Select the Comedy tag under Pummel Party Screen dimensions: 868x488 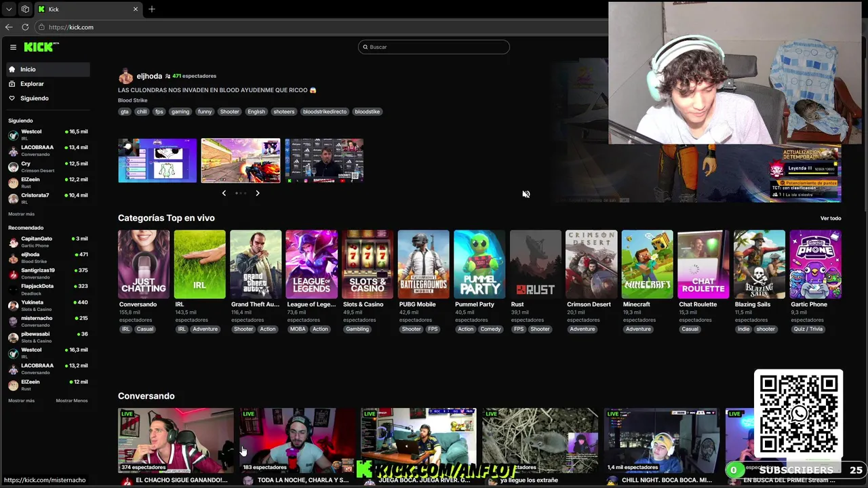click(x=490, y=329)
